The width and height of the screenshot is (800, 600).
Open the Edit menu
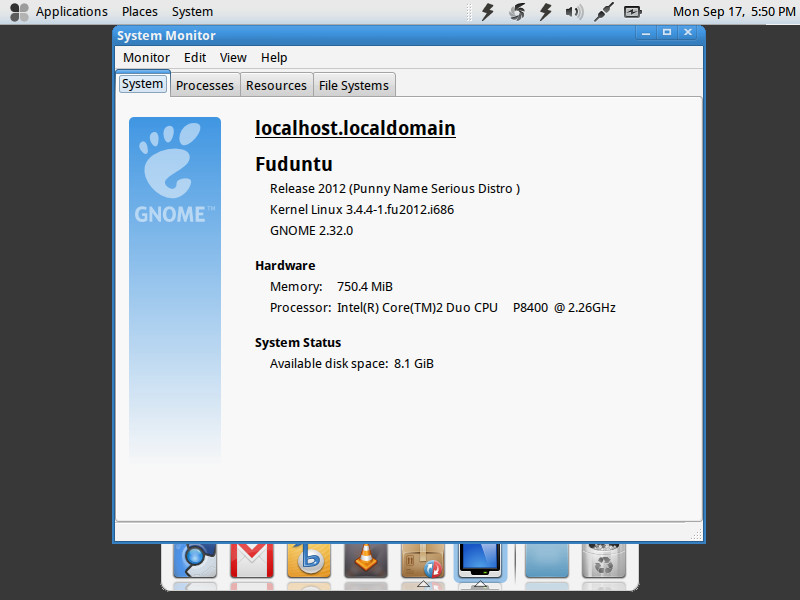click(x=195, y=58)
